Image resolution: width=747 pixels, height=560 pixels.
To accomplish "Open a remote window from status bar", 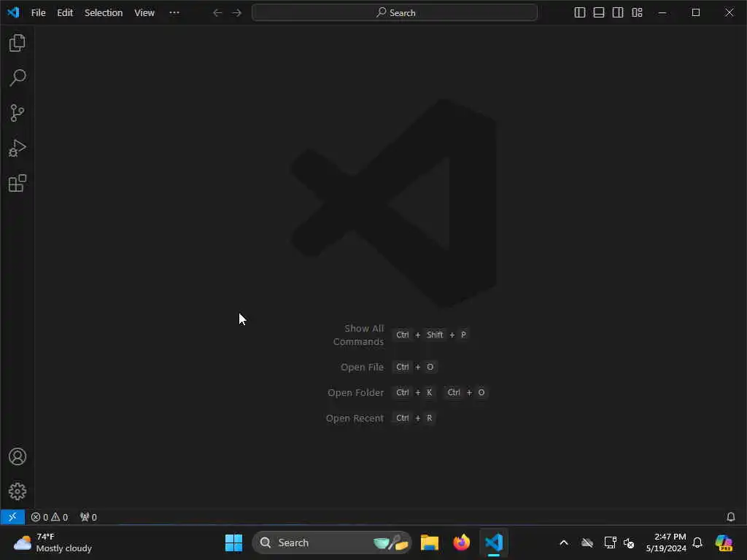I will coord(12,517).
